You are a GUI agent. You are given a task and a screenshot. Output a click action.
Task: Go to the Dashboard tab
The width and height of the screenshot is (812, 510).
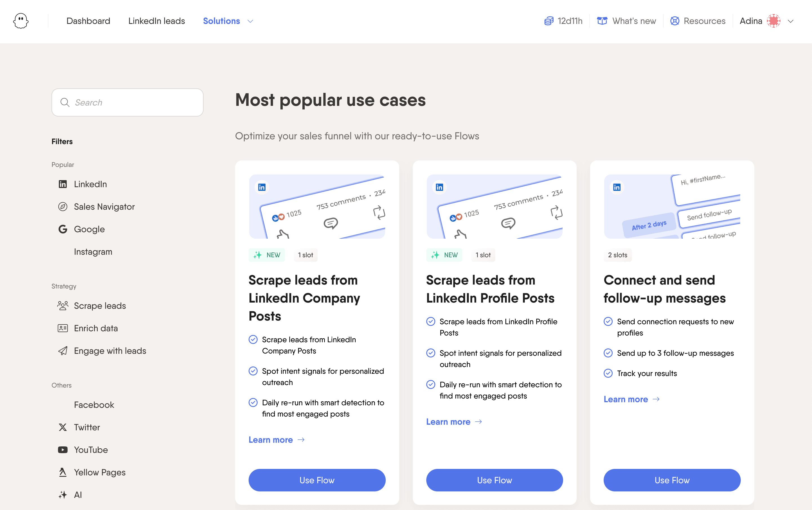(88, 21)
